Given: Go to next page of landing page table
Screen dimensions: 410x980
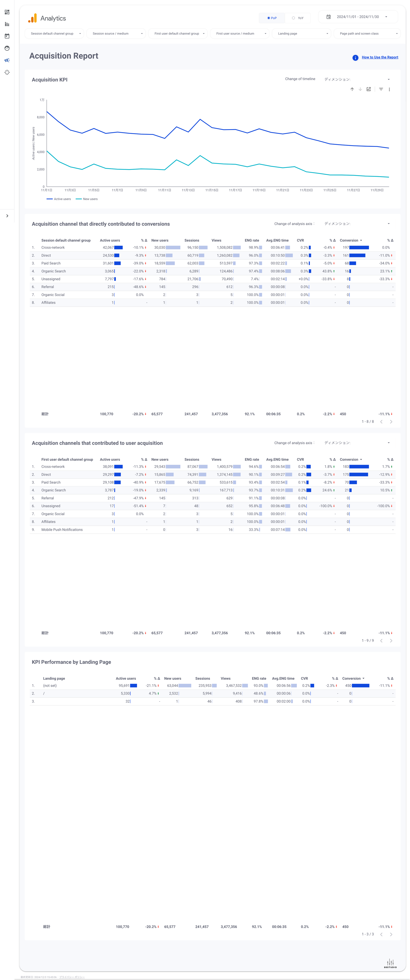Looking at the screenshot, I should [x=391, y=934].
